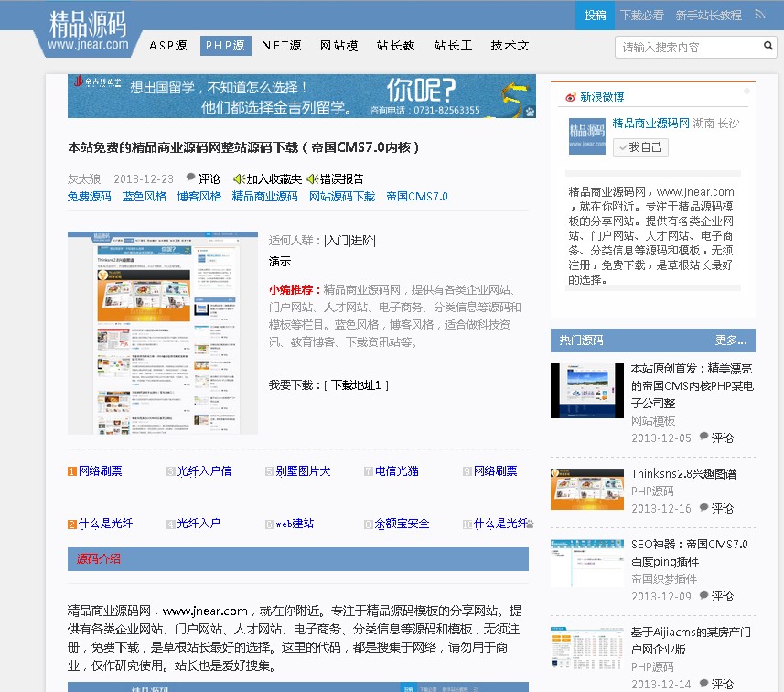Select the 技术文 navigation item
784x692 pixels.
(x=510, y=46)
